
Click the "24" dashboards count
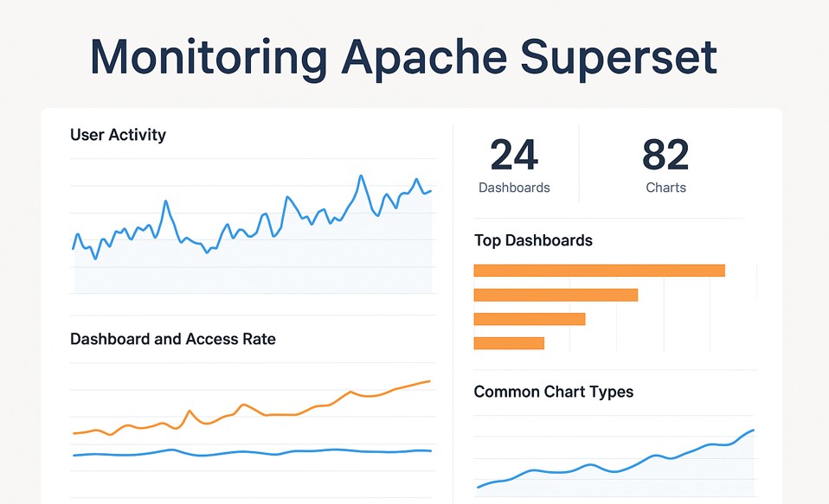[514, 155]
